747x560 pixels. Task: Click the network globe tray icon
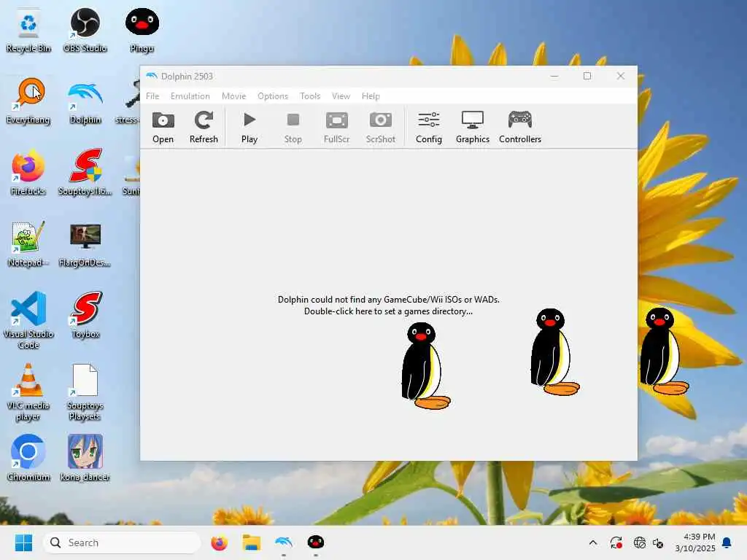pyautogui.click(x=639, y=542)
